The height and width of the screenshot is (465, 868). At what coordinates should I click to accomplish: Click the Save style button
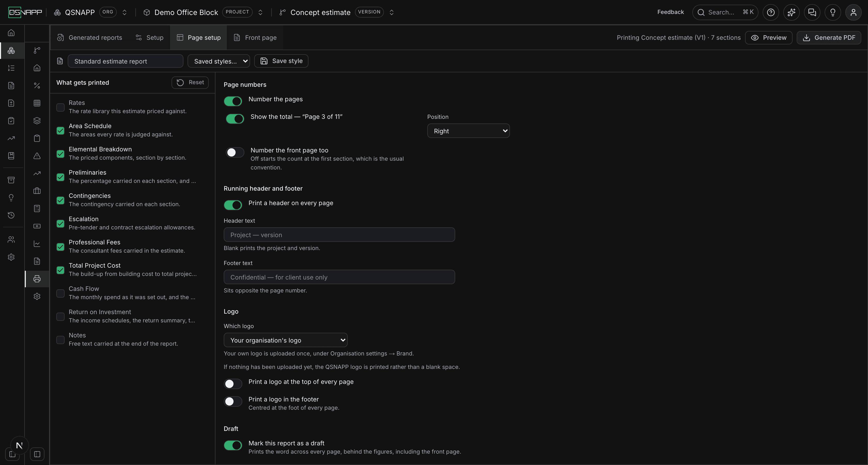coord(281,61)
